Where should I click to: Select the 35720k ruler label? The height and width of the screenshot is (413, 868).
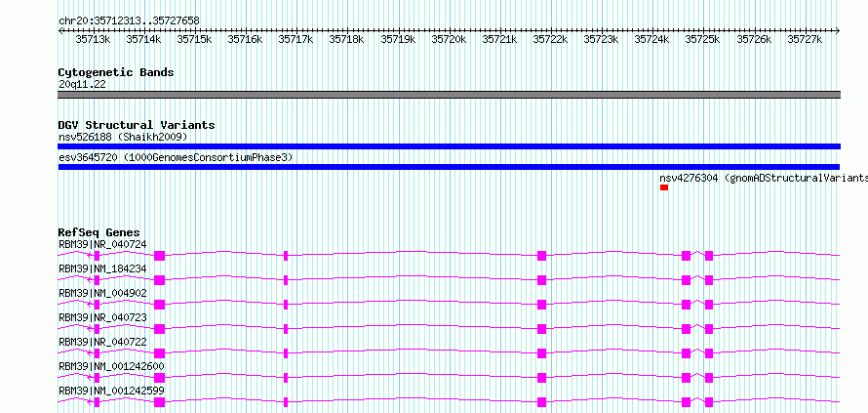449,39
